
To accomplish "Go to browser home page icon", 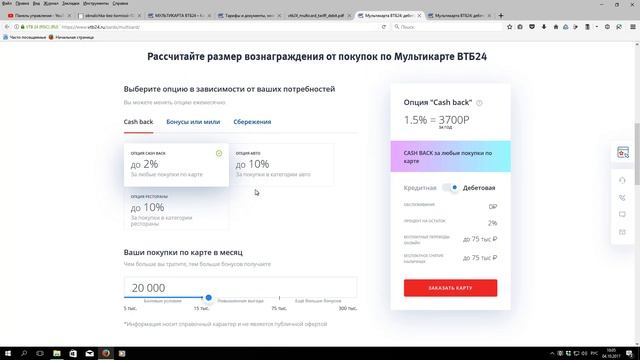I will pyautogui.click(x=556, y=27).
